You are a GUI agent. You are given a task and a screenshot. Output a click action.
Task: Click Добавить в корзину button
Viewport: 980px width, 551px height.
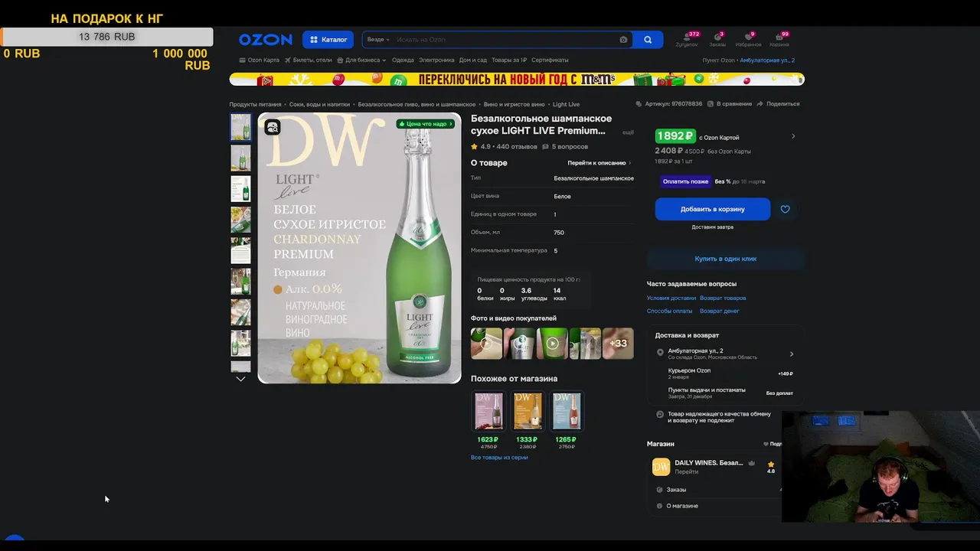click(x=713, y=209)
